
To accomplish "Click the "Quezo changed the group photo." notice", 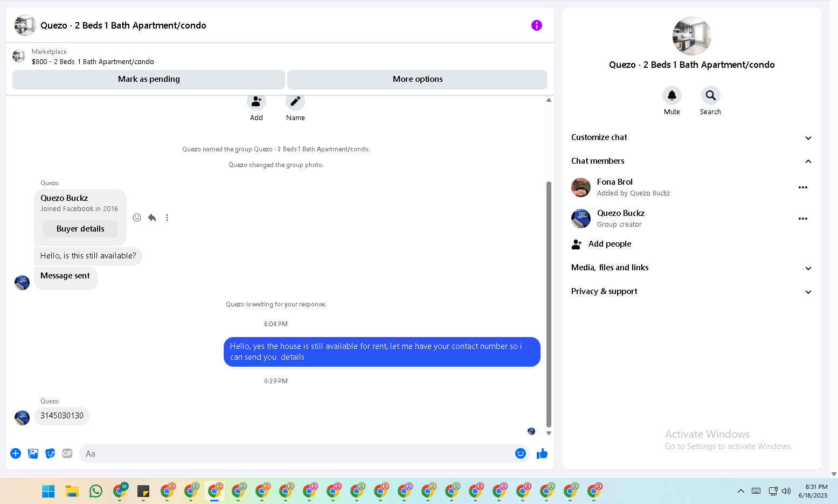I will pyautogui.click(x=276, y=165).
